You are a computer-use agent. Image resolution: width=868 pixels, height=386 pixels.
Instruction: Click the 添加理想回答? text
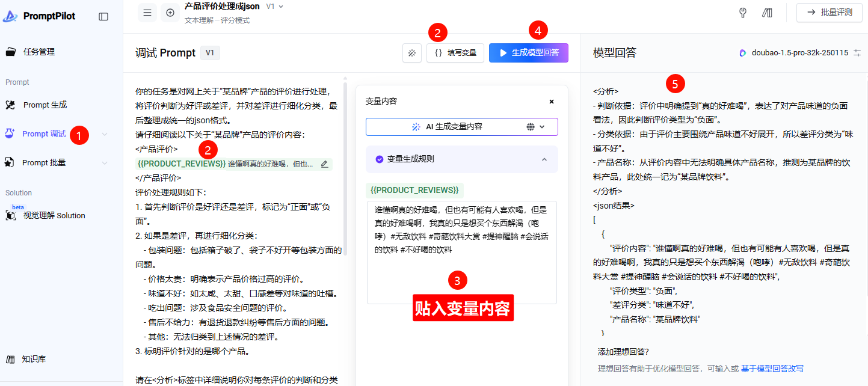click(623, 352)
